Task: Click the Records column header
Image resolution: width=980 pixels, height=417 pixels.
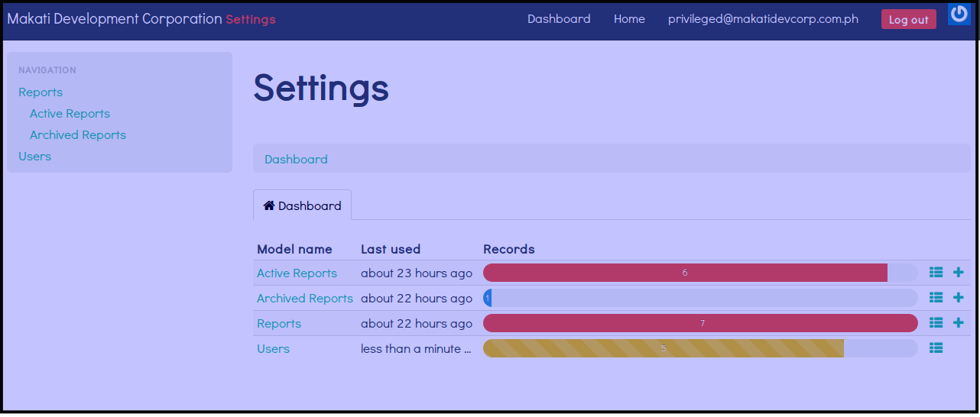Action: [509, 249]
